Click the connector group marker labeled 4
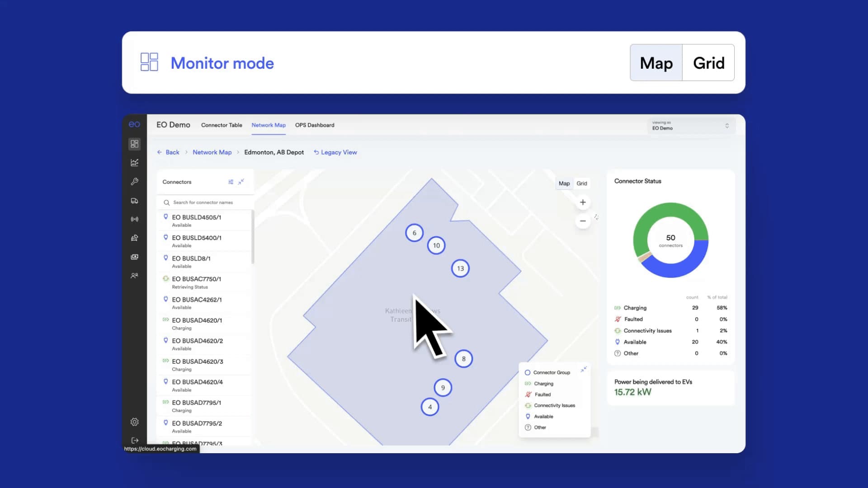Screen dimensions: 868x488 pos(430,407)
